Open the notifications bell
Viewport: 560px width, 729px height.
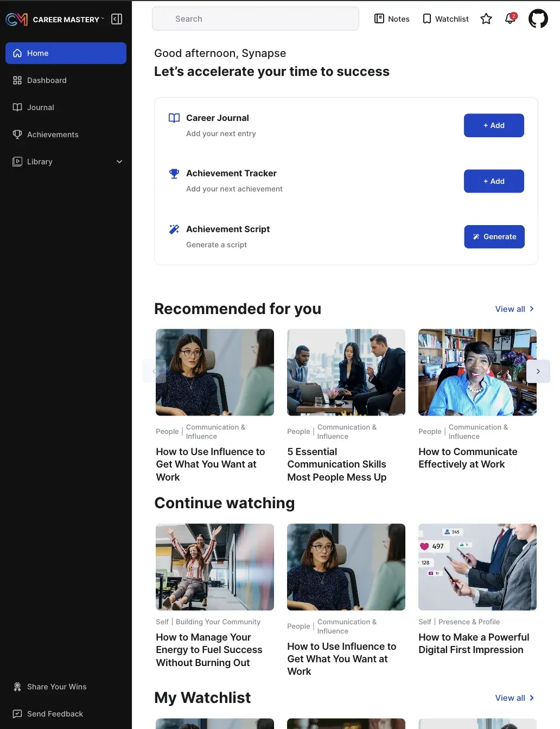pos(510,19)
